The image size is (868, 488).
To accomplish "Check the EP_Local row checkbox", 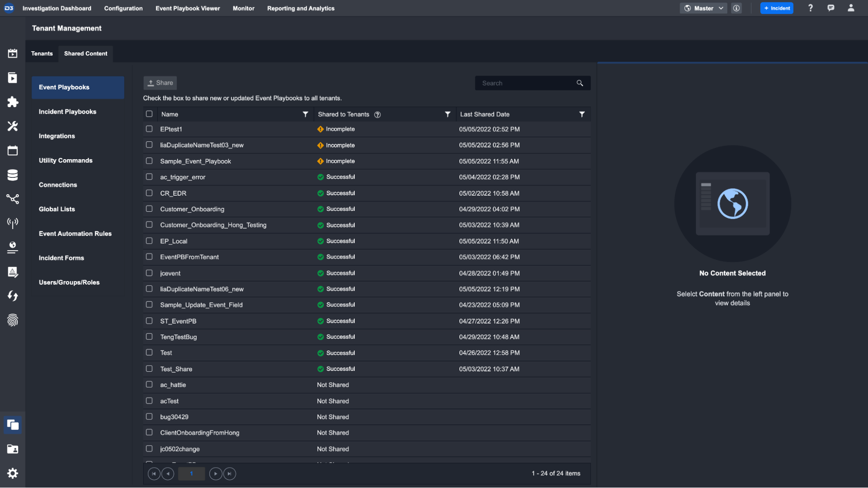I will [149, 241].
